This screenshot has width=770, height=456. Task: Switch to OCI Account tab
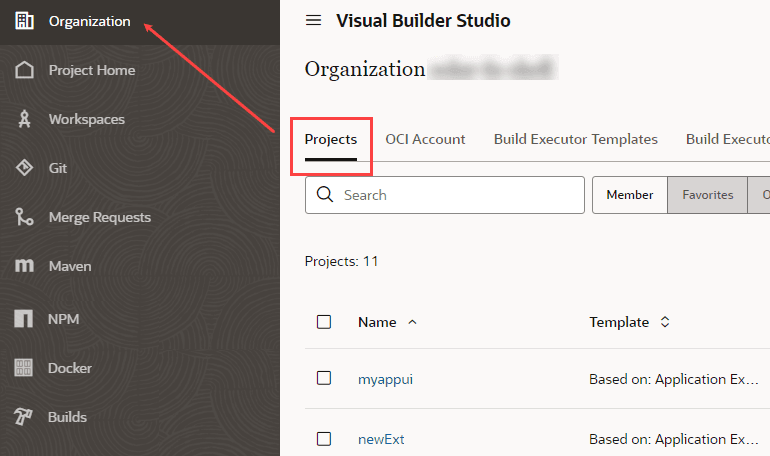click(x=425, y=139)
